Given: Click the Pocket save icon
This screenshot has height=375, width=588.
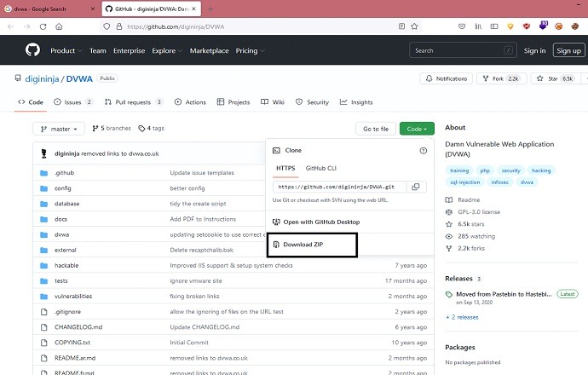Looking at the screenshot, I should pyautogui.click(x=462, y=26).
